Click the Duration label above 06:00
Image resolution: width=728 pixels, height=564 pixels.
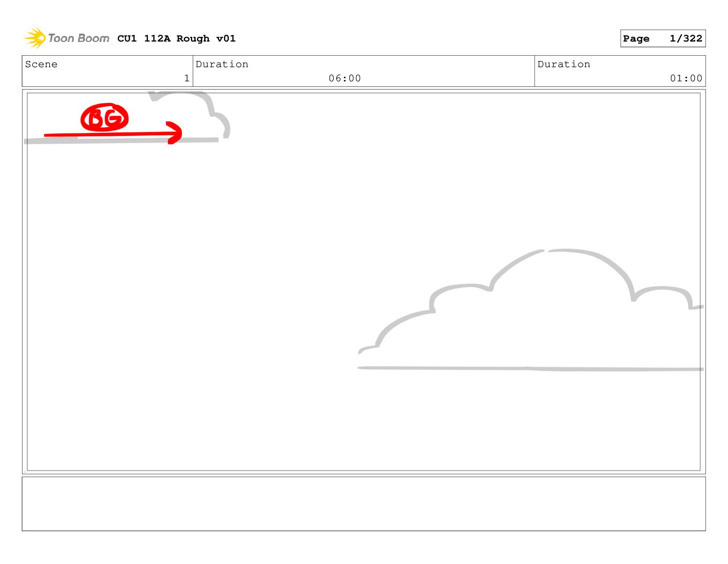[222, 64]
